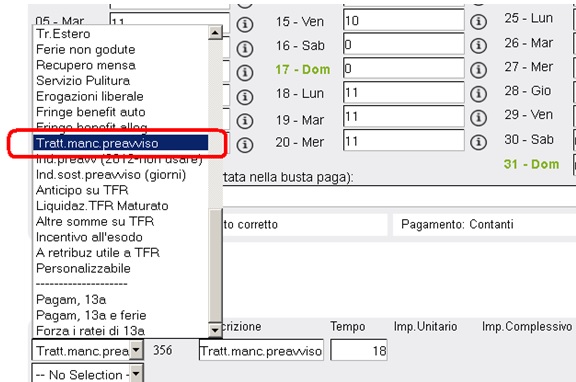Open info icon left of 17 - Dom label
Image resolution: width=576 pixels, height=382 pixels.
point(245,73)
